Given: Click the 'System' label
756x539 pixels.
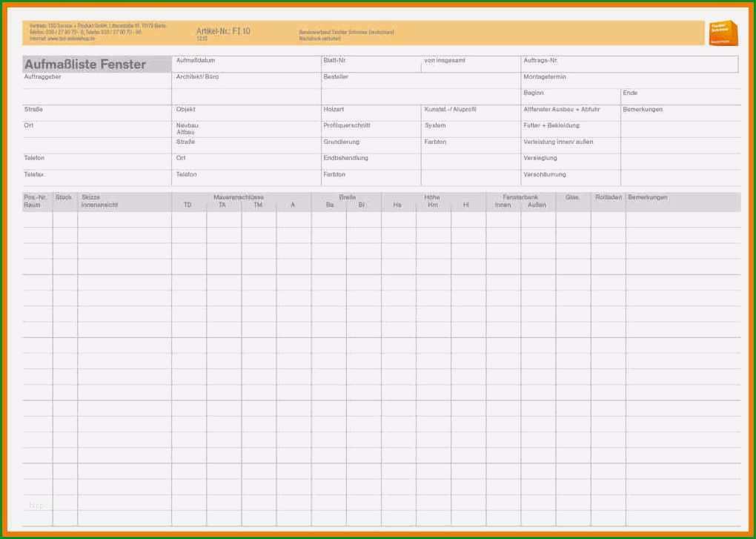Looking at the screenshot, I should tap(435, 125).
